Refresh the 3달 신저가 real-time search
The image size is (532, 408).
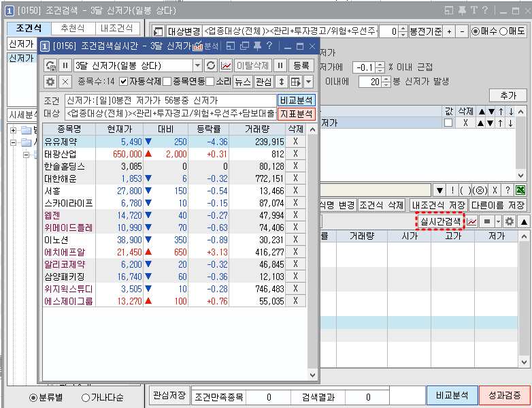tap(211, 65)
